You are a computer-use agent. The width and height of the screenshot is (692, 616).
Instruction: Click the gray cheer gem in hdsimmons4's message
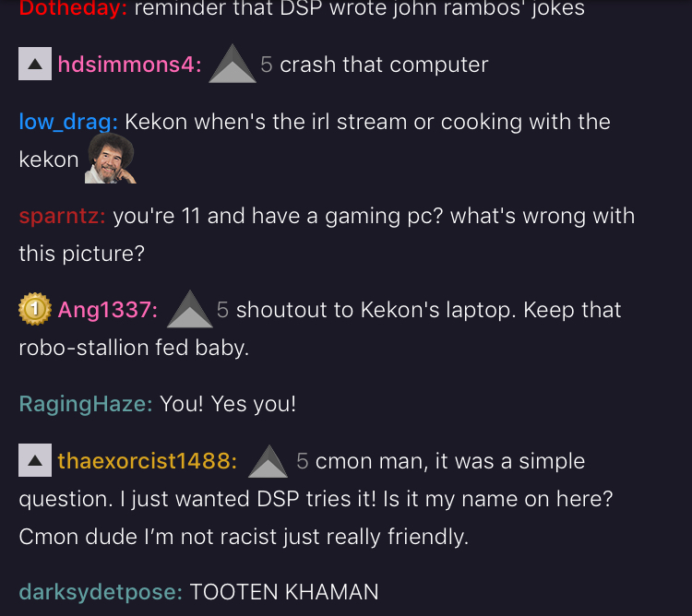(x=233, y=64)
